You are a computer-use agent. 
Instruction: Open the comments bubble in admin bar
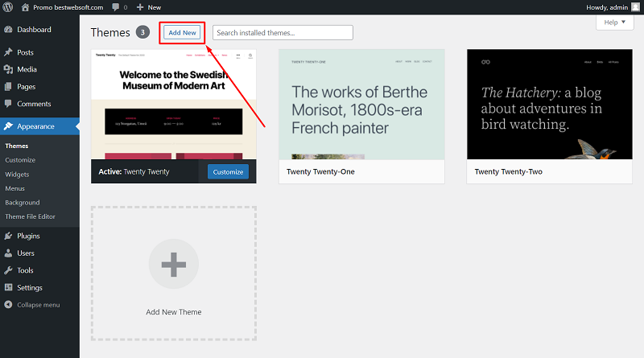coord(116,7)
